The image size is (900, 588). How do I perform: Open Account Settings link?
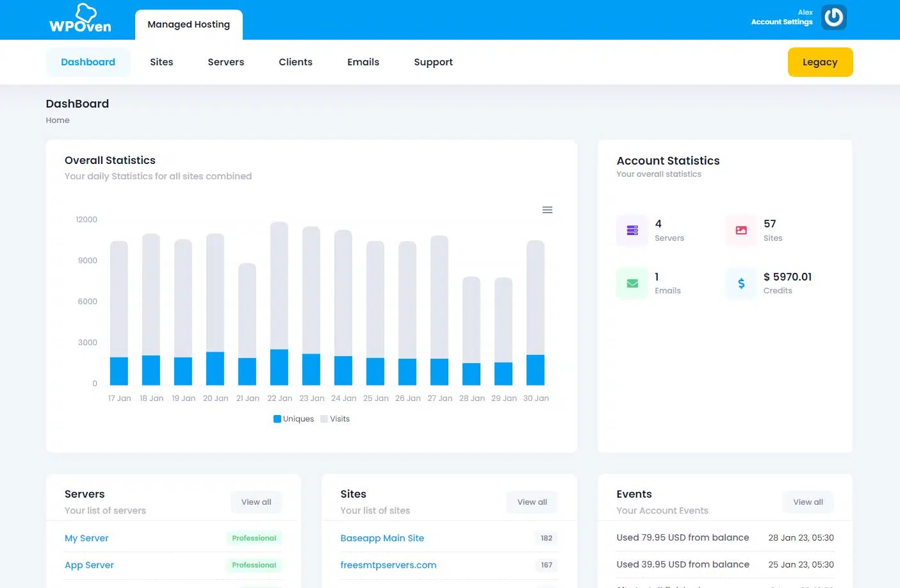coord(781,22)
